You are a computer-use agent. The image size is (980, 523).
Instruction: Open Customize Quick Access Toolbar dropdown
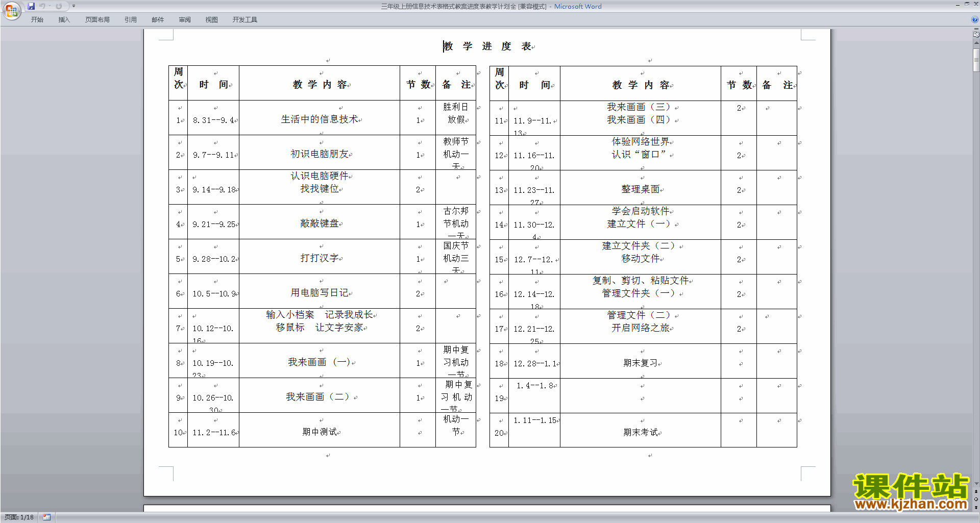click(x=73, y=6)
